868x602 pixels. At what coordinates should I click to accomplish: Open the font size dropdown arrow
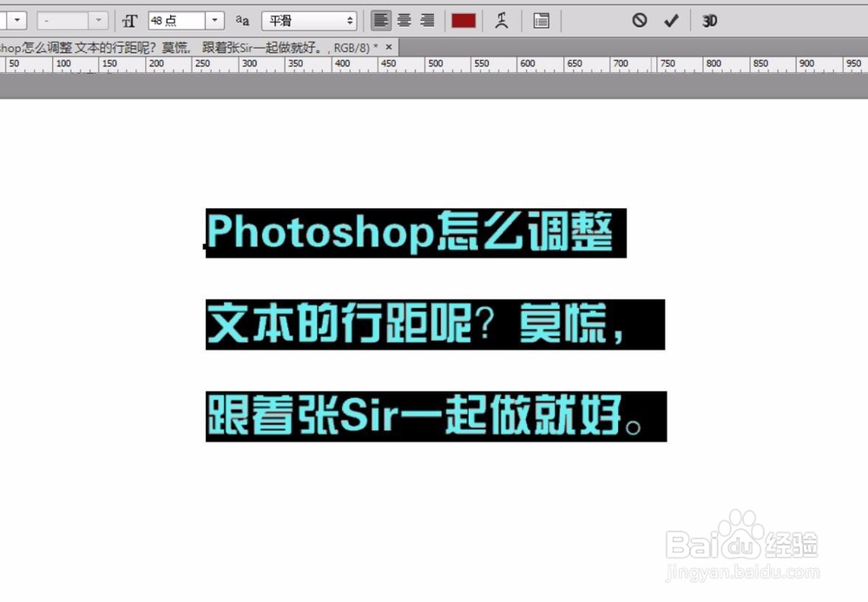(214, 21)
